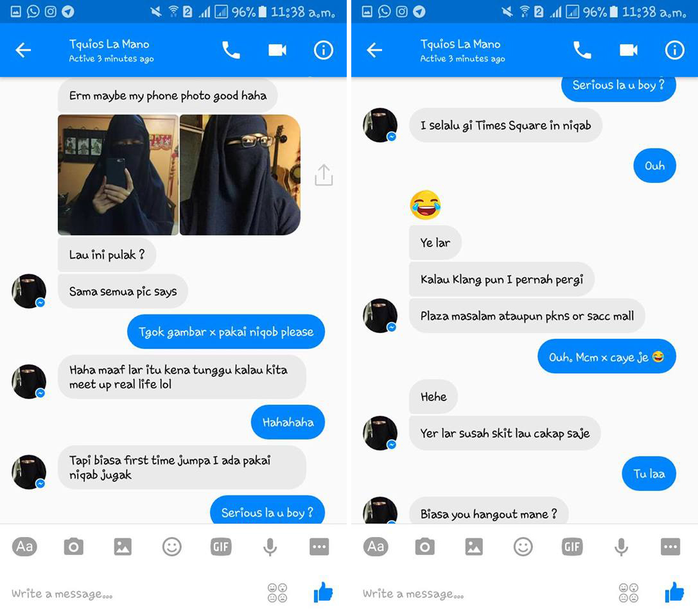
Task: Open more options dots in left toolbar
Action: point(319,547)
